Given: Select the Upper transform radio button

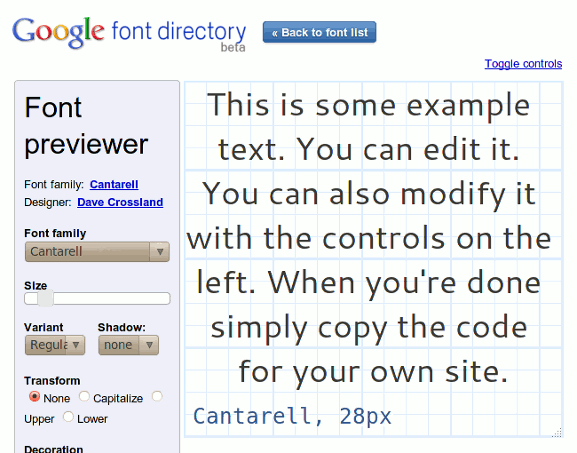Looking at the screenshot, I should (157, 396).
